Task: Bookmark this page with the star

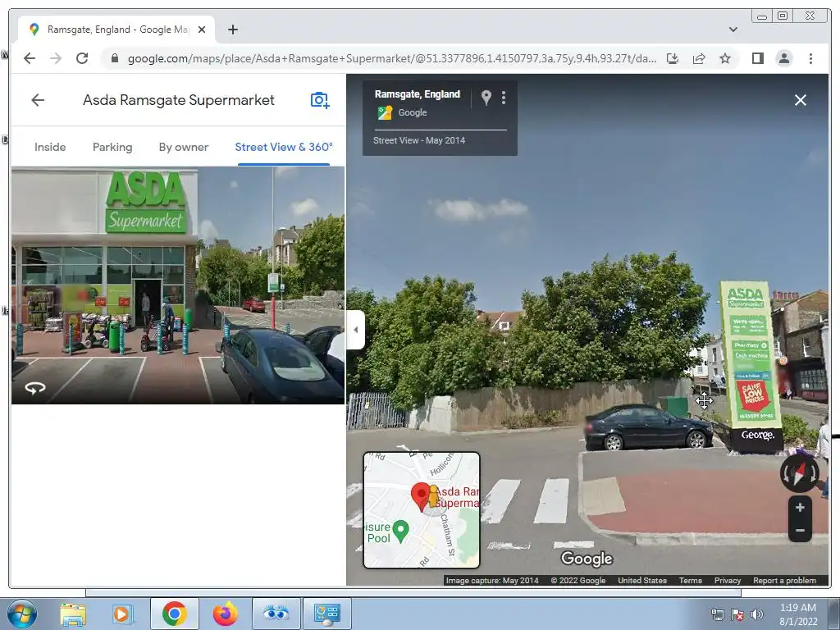Action: pos(725,58)
